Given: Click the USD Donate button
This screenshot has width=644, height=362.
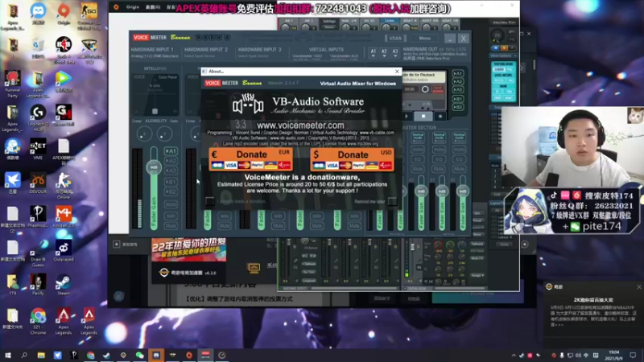Looking at the screenshot, I should 352,159.
